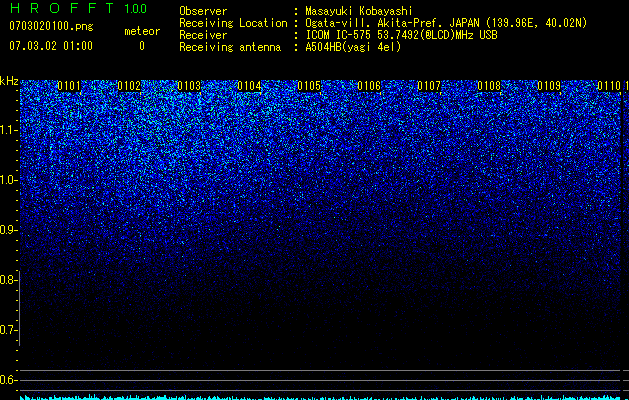Click the 0108 time marker
629x400 pixels.
pos(489,86)
